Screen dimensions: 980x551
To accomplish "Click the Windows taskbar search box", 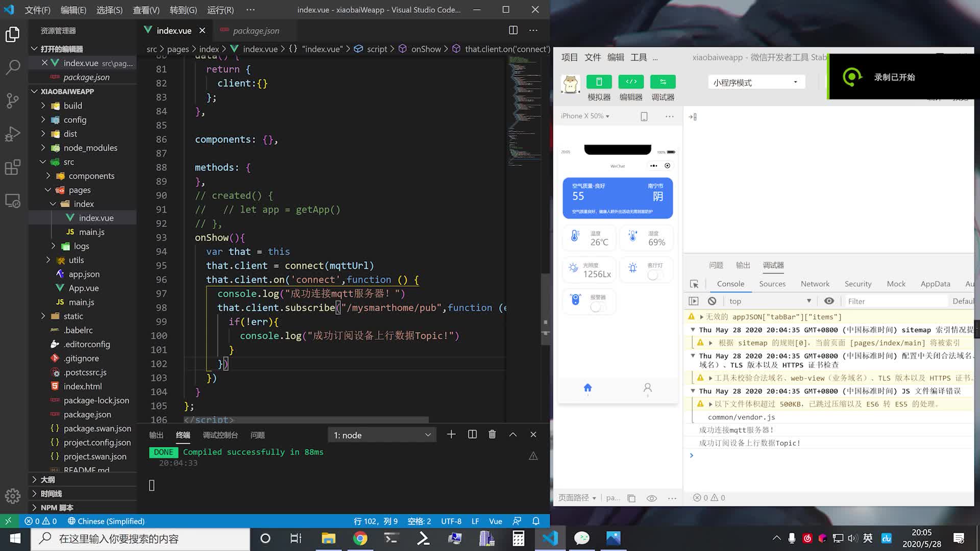I will coord(140,539).
